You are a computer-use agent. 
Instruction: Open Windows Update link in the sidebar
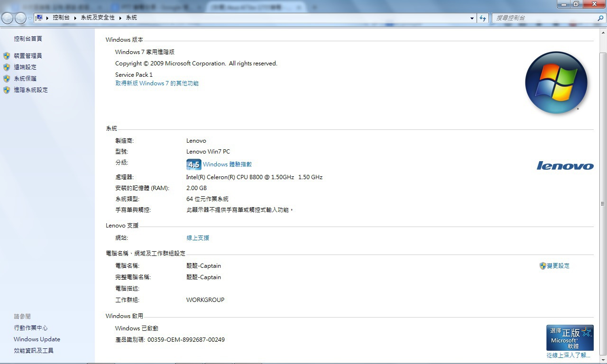pyautogui.click(x=37, y=339)
